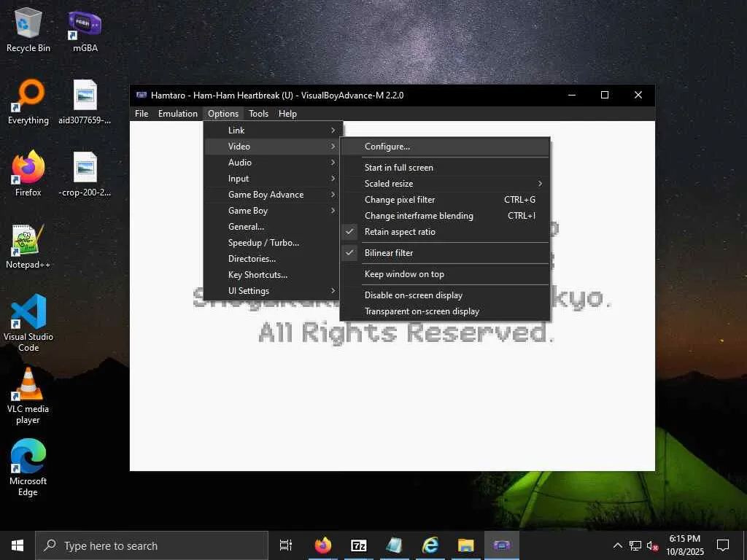The image size is (747, 560).
Task: Open the Tools menu
Action: point(259,114)
